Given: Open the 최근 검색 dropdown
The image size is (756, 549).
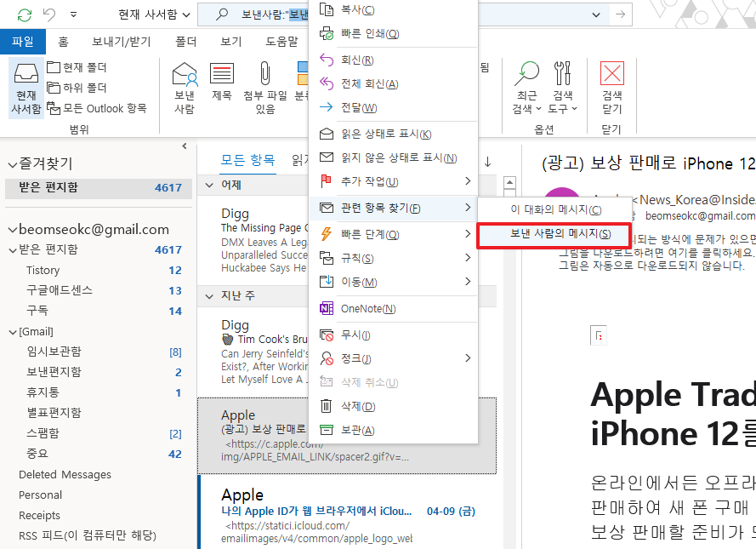Looking at the screenshot, I should tap(527, 88).
